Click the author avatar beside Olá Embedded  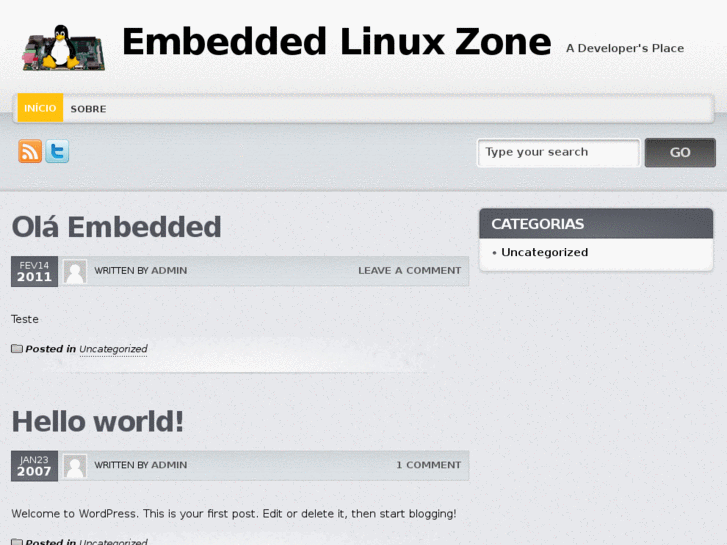click(75, 271)
